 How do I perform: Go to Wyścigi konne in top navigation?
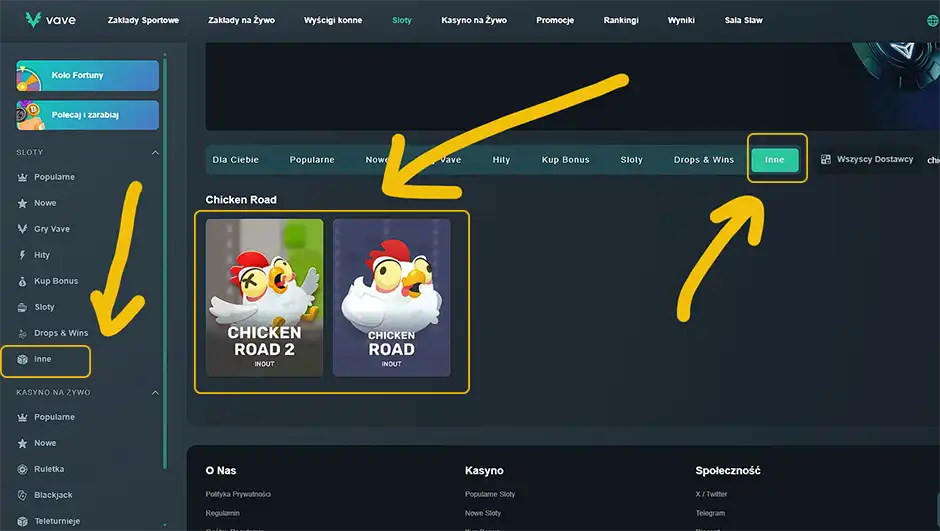333,20
